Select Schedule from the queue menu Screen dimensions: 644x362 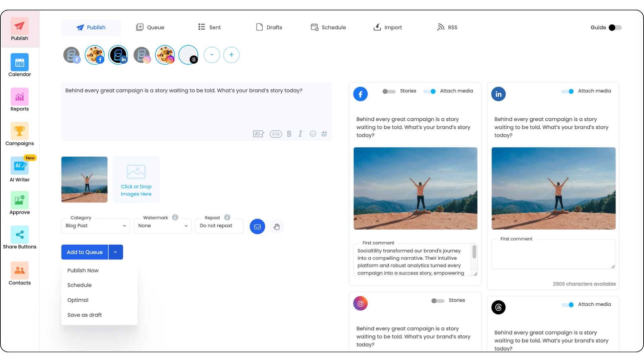coord(79,285)
